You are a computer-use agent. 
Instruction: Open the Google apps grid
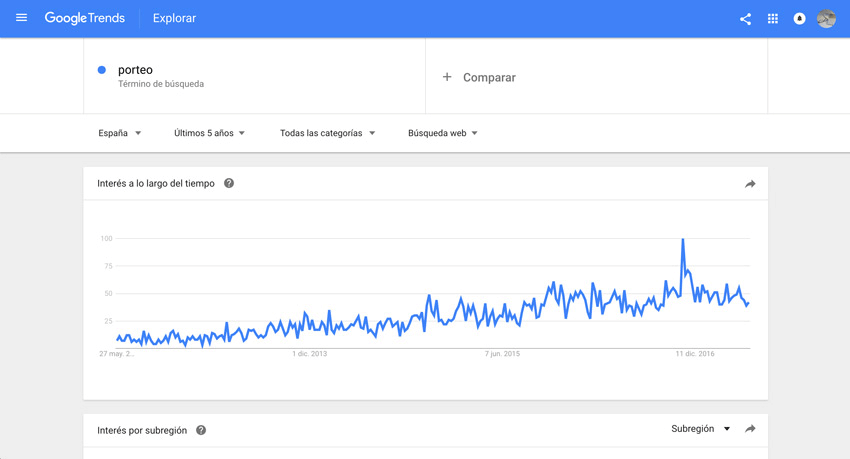[772, 19]
